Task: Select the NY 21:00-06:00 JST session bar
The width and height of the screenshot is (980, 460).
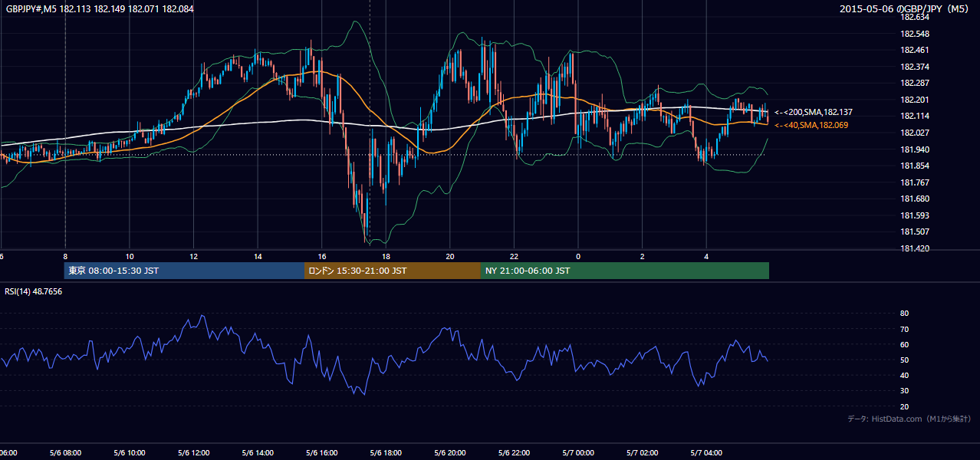Action: tap(625, 271)
